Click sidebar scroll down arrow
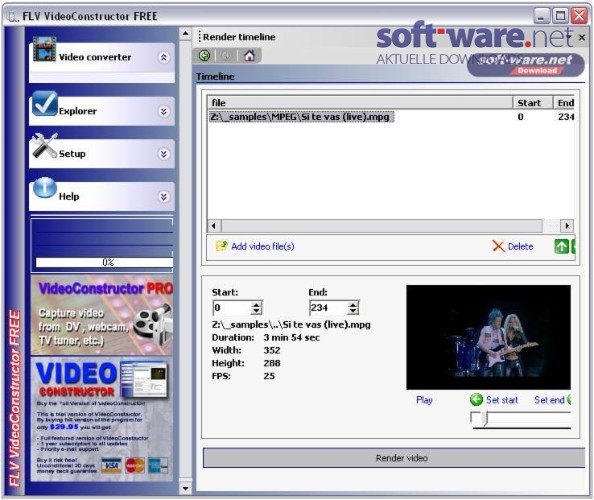Image resolution: width=594 pixels, height=500 pixels. point(185,488)
